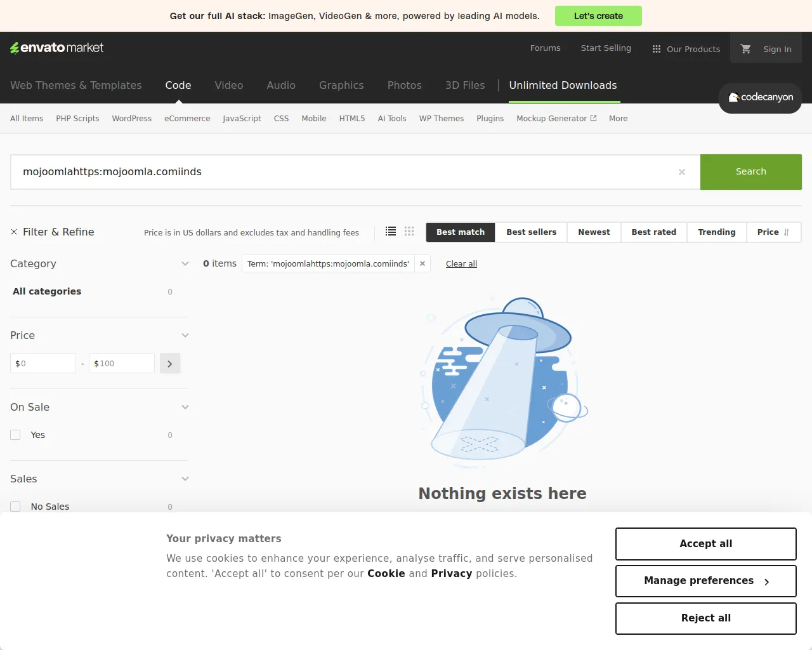Open Unlimited Downloads

click(x=563, y=85)
